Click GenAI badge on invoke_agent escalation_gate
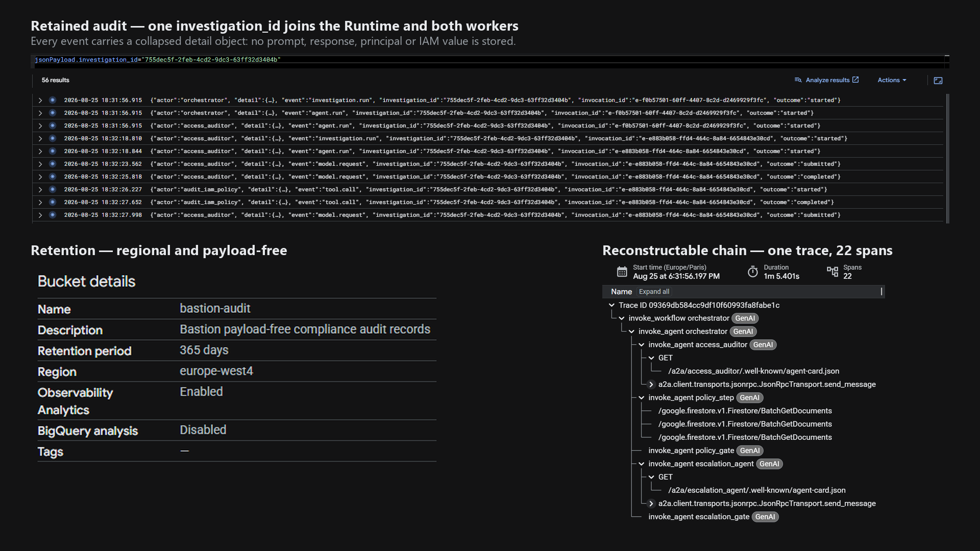Image resolution: width=980 pixels, height=551 pixels. click(765, 517)
